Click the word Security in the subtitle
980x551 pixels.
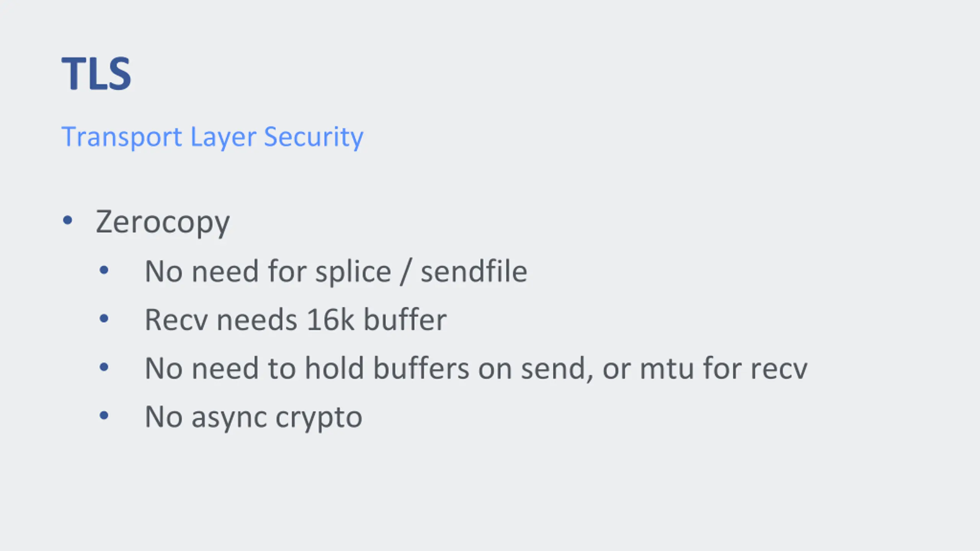(314, 137)
